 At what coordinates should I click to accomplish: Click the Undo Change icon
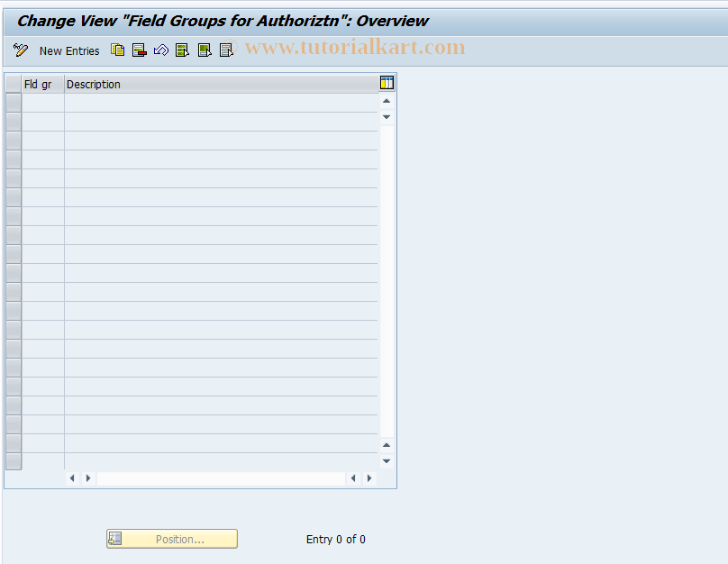[x=161, y=50]
